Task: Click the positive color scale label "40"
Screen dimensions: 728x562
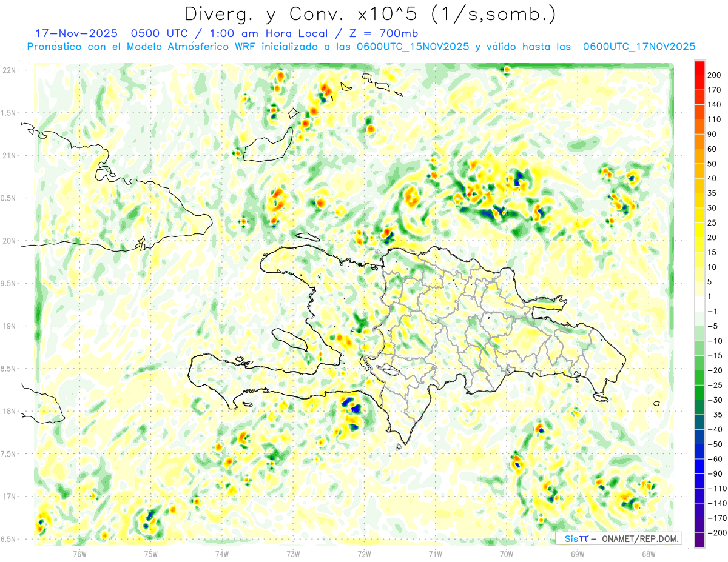Action: 713,178
